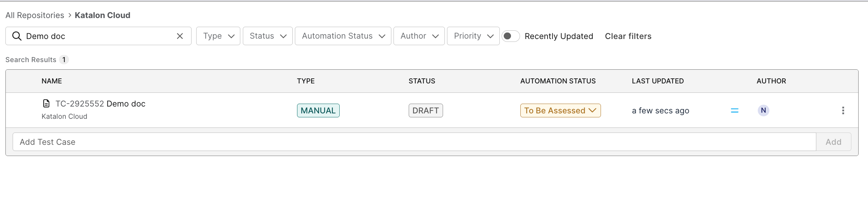This screenshot has width=868, height=208.
Task: Change the To Be Assessed automation status
Action: pyautogui.click(x=560, y=110)
